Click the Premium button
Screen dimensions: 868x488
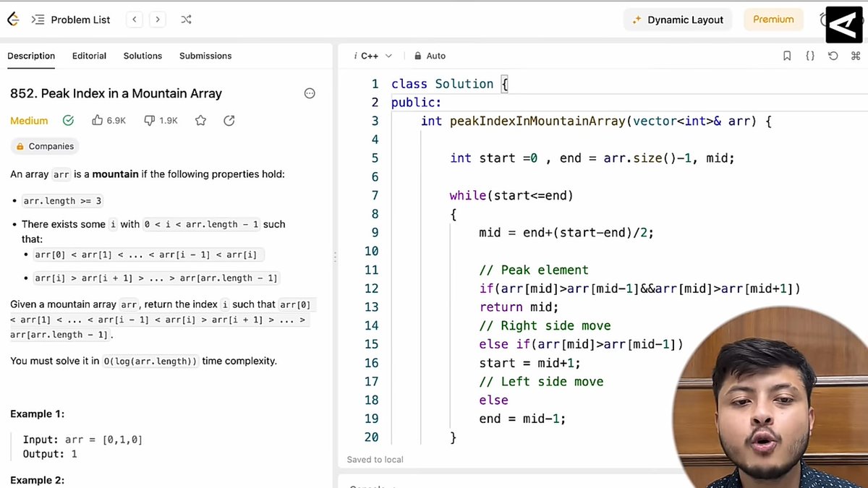(x=773, y=20)
